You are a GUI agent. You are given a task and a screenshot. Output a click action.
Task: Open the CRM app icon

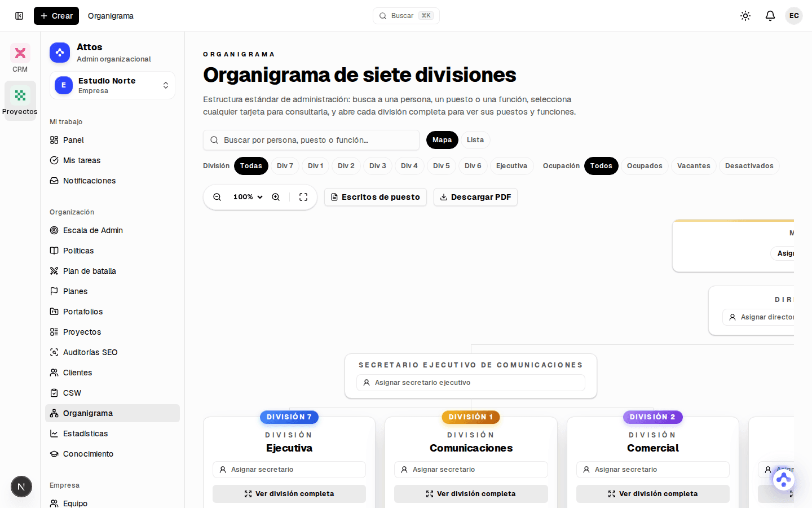coord(20,58)
